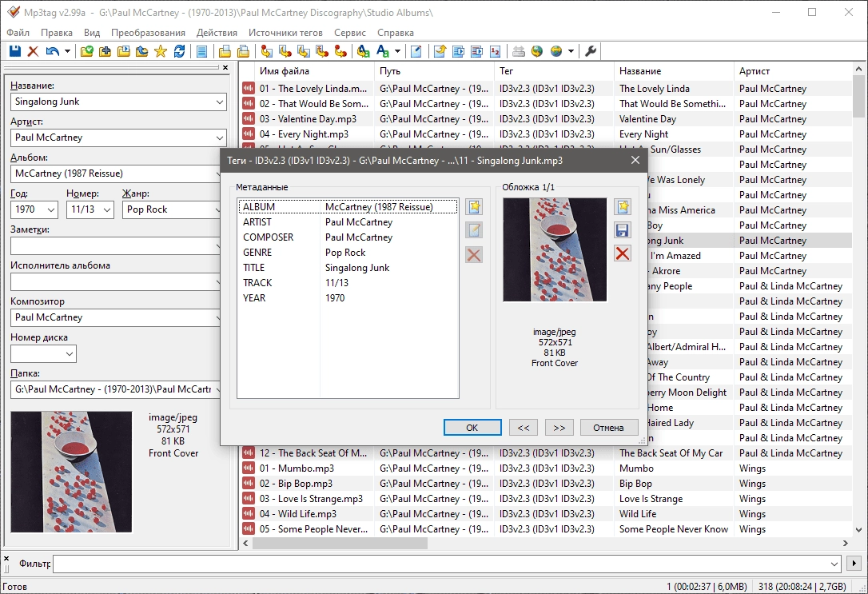Open the Autonumbering wizard icon with digits
Screen dimensions: 868x594
pos(495,51)
